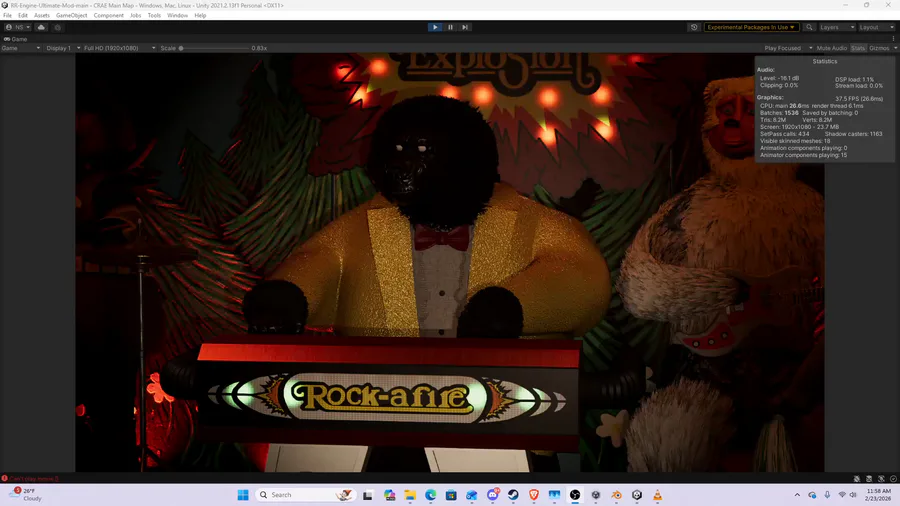900x506 pixels.
Task: Click third status bar icon at bottom right
Action: [881, 478]
